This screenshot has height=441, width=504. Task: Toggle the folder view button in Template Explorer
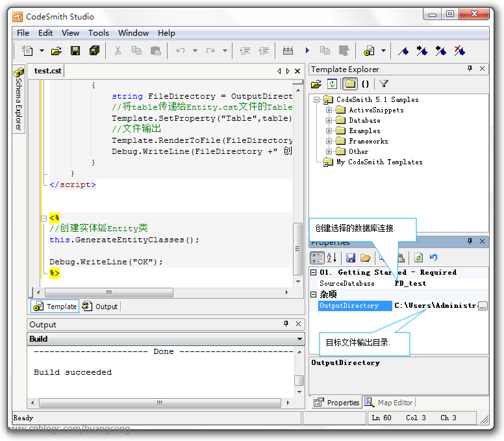349,84
